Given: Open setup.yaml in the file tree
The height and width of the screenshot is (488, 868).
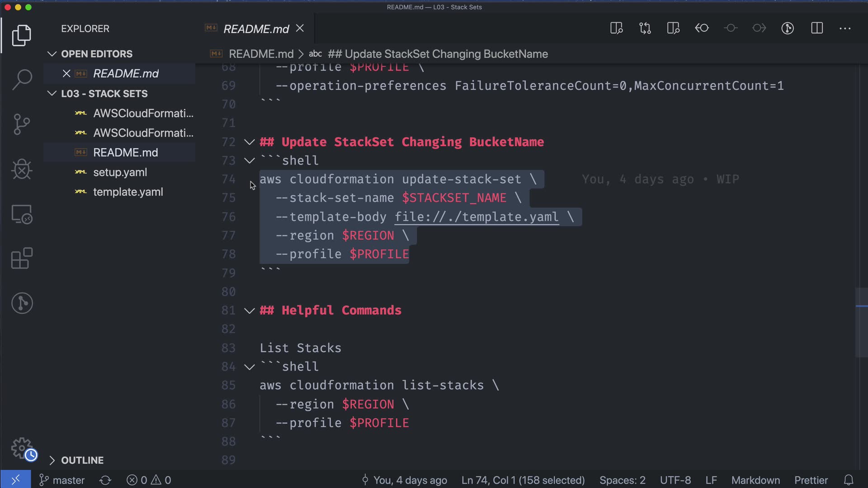Looking at the screenshot, I should click(120, 172).
